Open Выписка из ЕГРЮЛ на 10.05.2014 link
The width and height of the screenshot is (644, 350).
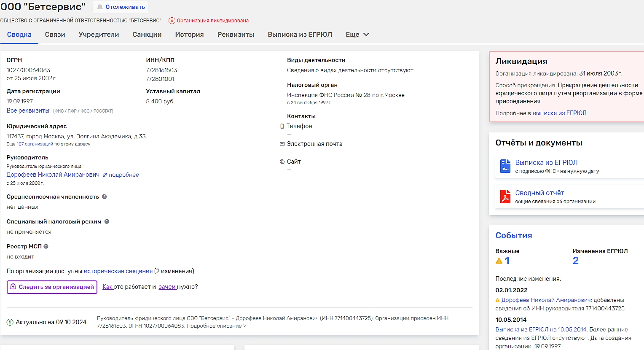click(x=541, y=330)
